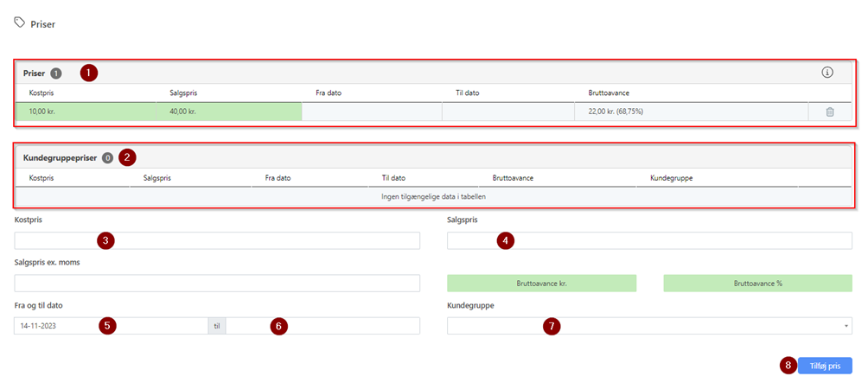This screenshot has width=868, height=389.
Task: Click the info icon in Priser panel
Action: coord(827,73)
